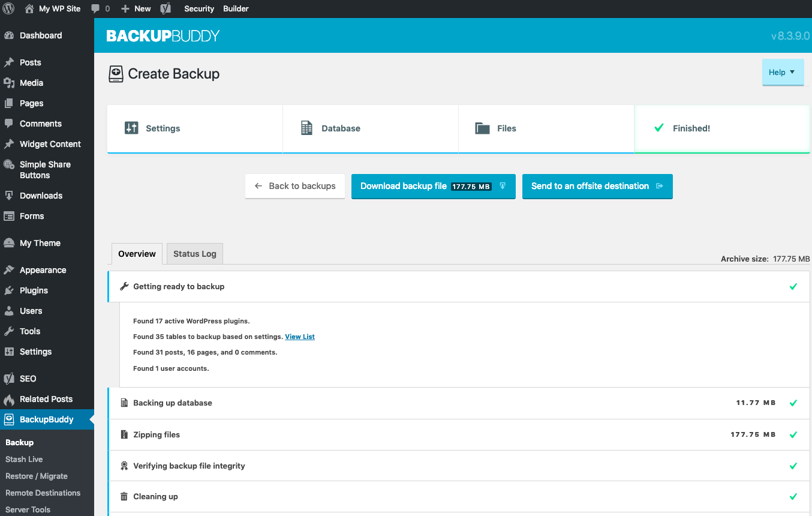
Task: Click the Related Posts flame icon
Action: [9, 399]
